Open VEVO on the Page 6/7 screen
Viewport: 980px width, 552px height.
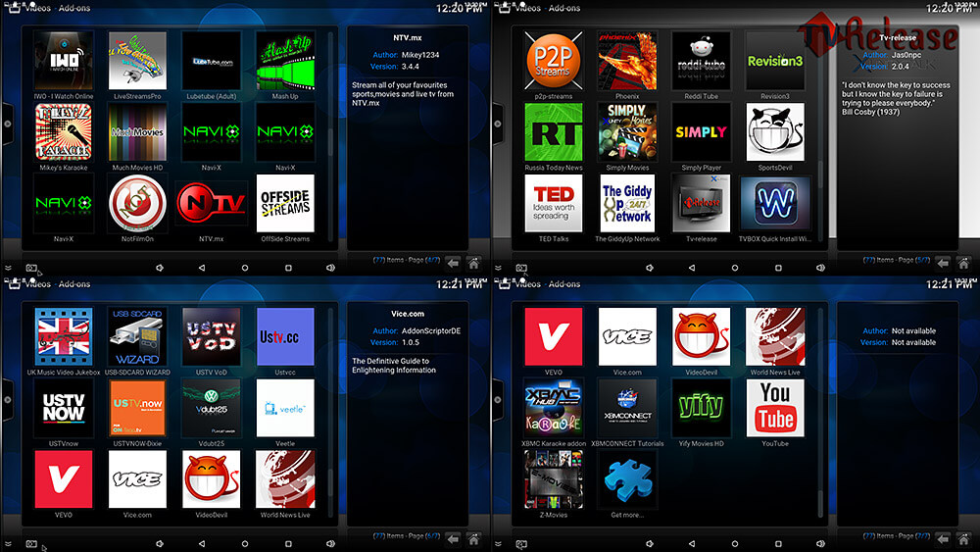pos(63,479)
